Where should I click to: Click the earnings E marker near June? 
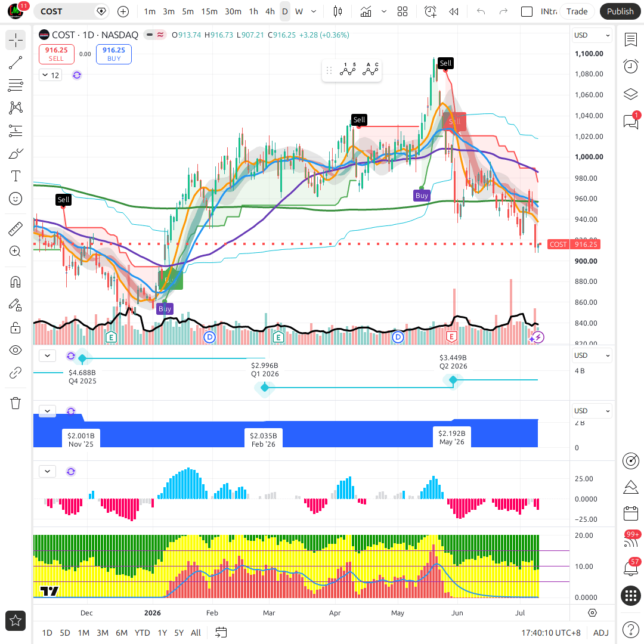pos(451,337)
